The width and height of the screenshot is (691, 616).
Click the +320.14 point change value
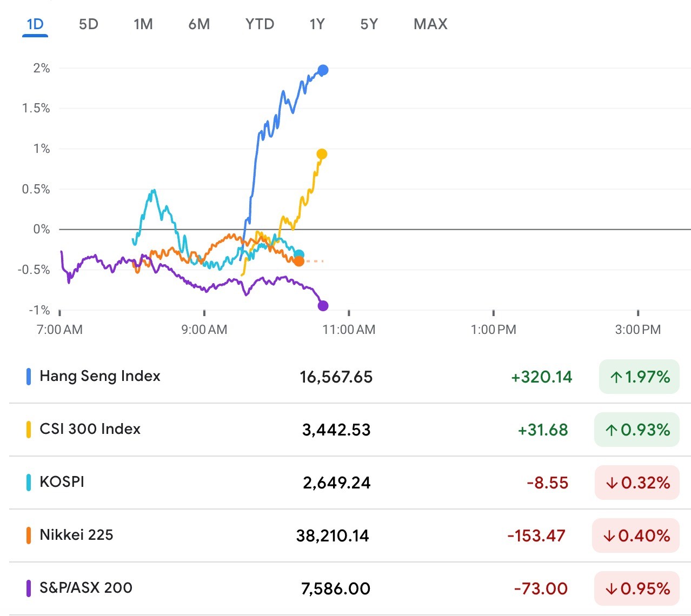[541, 377]
